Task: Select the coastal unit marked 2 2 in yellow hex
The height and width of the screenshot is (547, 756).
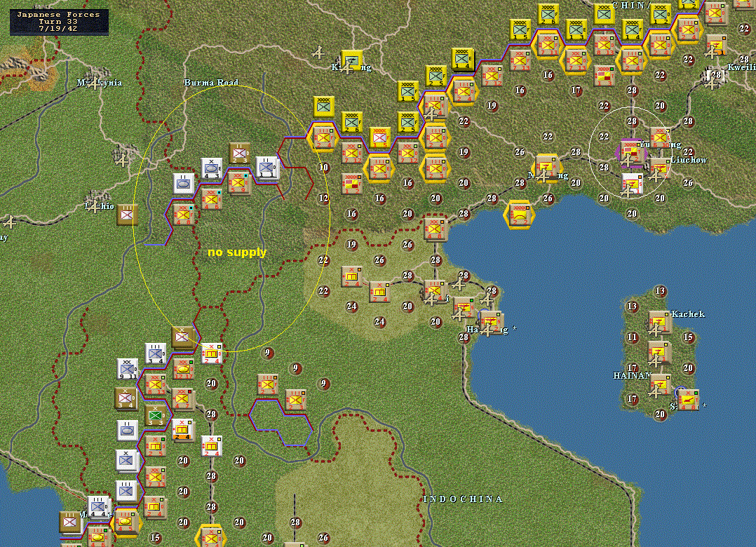Action: (519, 215)
